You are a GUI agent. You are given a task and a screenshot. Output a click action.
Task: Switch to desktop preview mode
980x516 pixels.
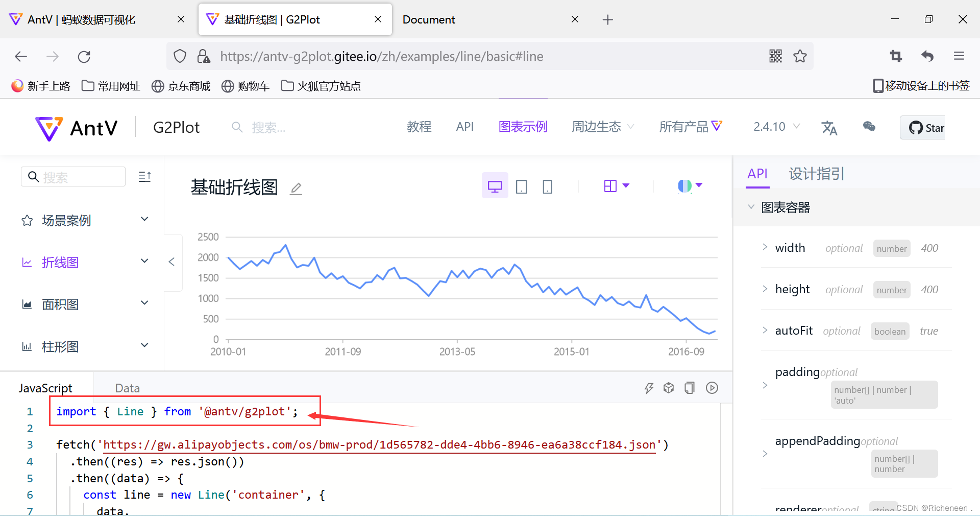(495, 186)
